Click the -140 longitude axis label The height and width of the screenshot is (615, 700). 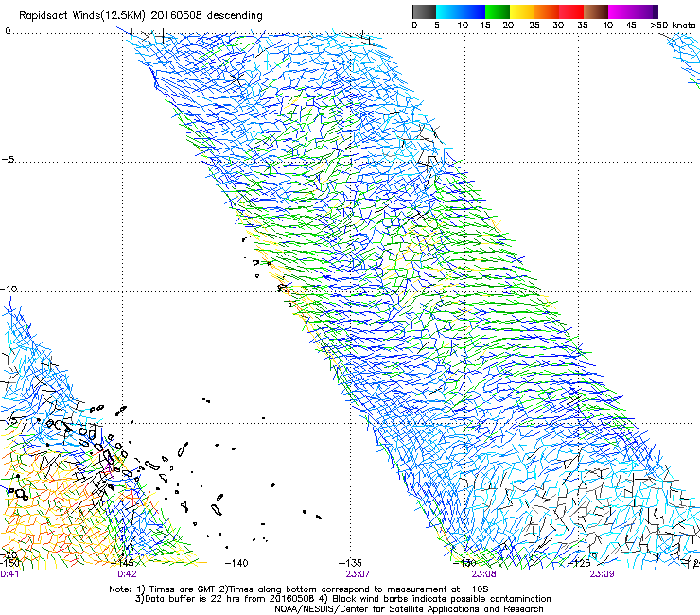[x=236, y=563]
